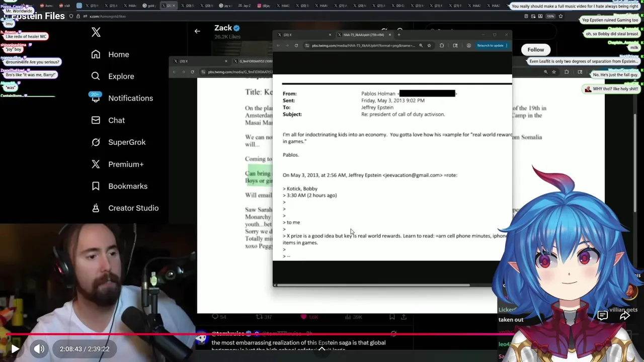
Task: Click the SuperGrok icon
Action: 96,142
